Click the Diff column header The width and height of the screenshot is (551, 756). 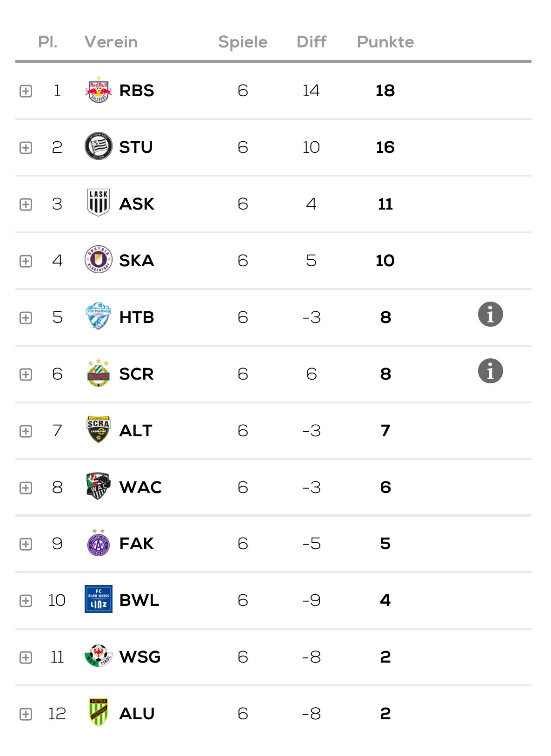[x=311, y=42]
